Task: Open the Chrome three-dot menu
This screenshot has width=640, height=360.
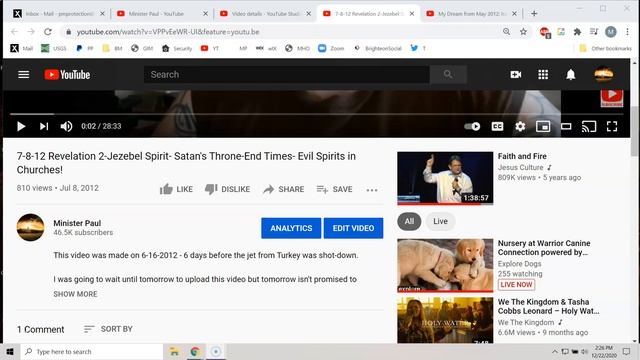Action: (627, 31)
